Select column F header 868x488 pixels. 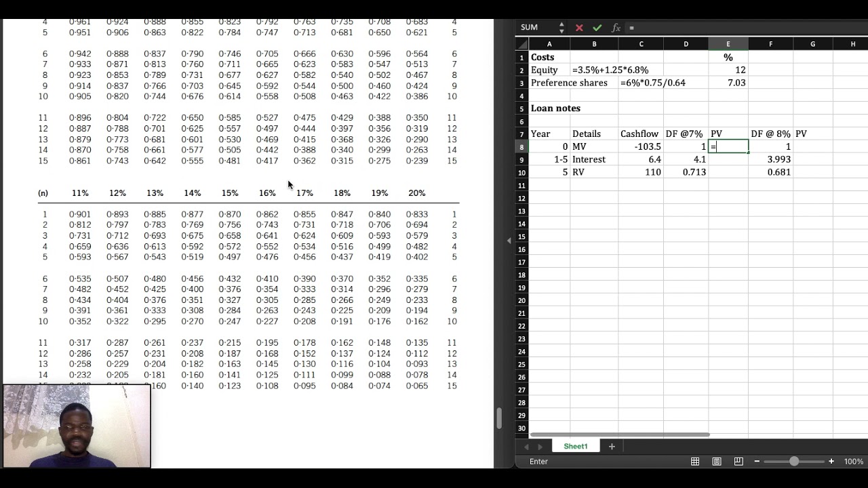click(x=770, y=44)
